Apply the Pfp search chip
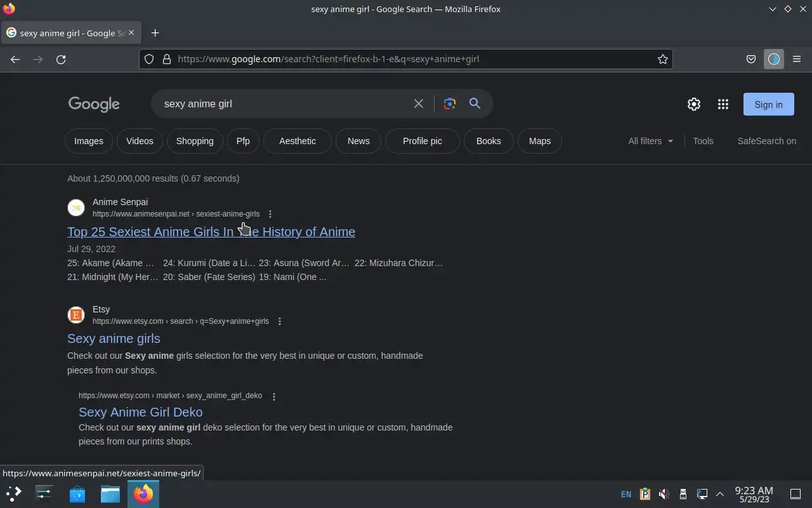Screen dimensions: 812x508 pyautogui.click(x=243, y=141)
